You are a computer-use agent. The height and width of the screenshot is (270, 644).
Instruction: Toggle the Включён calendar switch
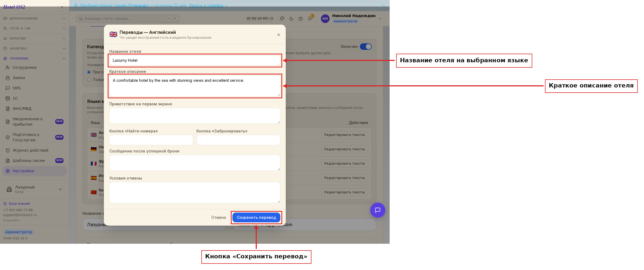point(366,47)
